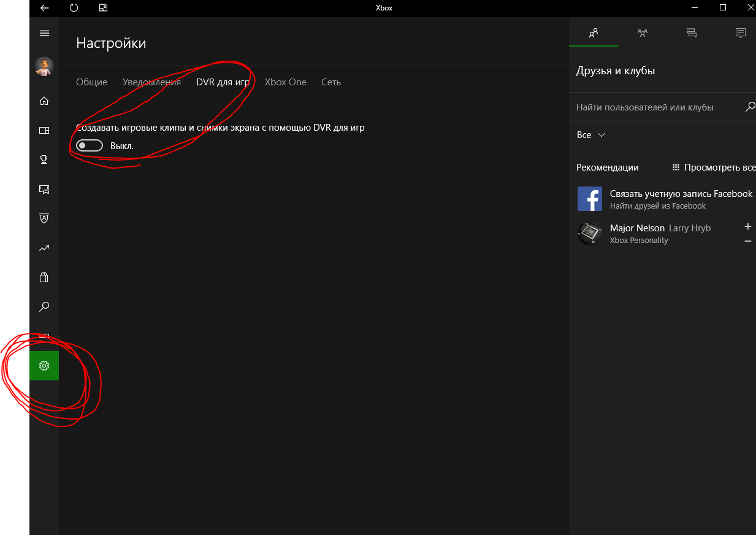Open Game DVR captures sidebar icon
The image size is (756, 535).
44,189
